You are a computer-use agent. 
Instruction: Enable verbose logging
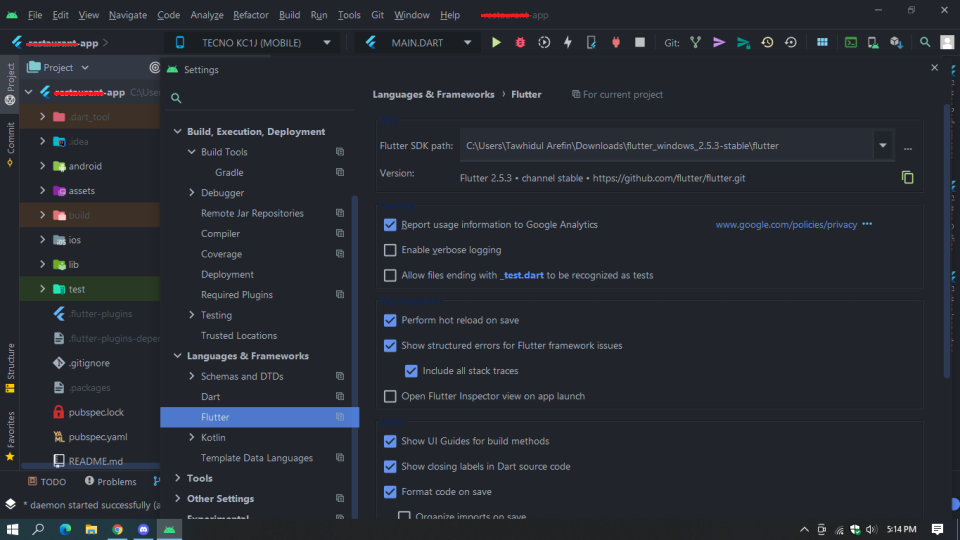[x=390, y=250]
